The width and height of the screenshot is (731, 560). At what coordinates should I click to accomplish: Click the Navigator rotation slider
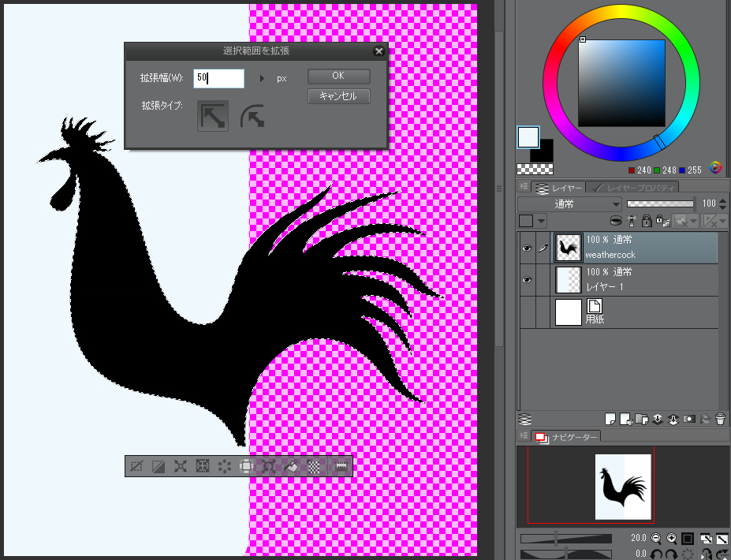click(566, 554)
